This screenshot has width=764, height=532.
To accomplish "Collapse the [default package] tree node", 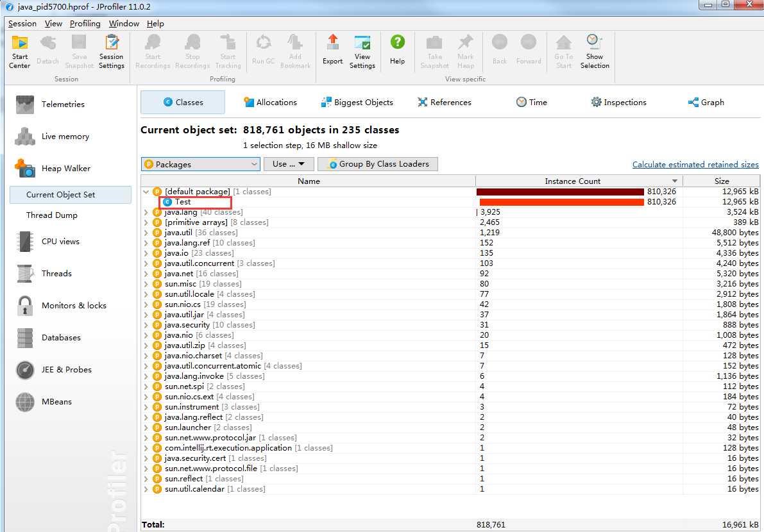I will tap(146, 192).
